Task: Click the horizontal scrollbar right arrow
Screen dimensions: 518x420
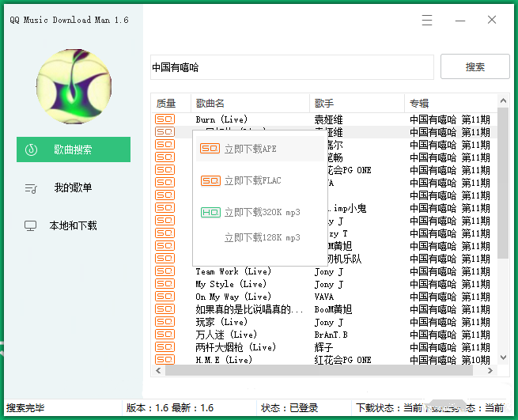Action: [x=490, y=370]
